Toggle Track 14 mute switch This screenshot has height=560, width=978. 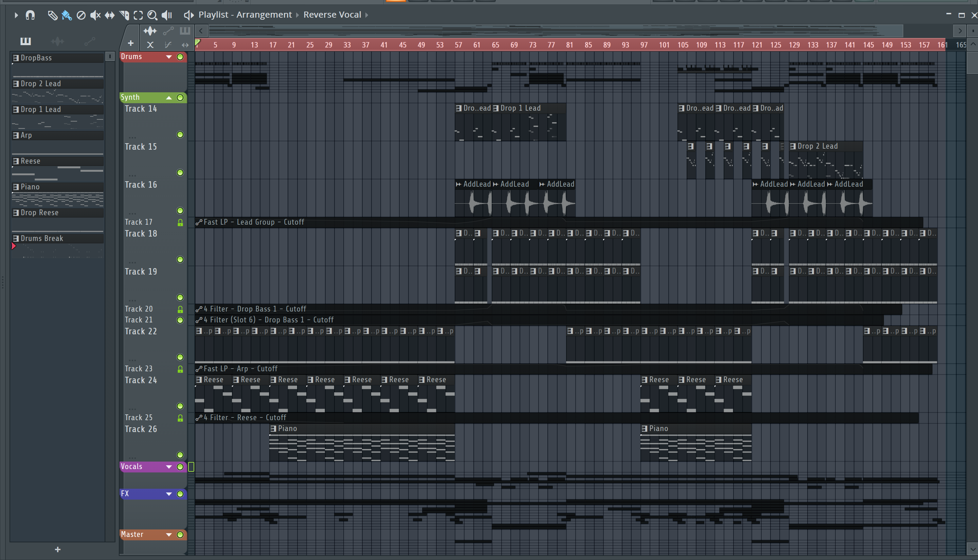point(180,135)
